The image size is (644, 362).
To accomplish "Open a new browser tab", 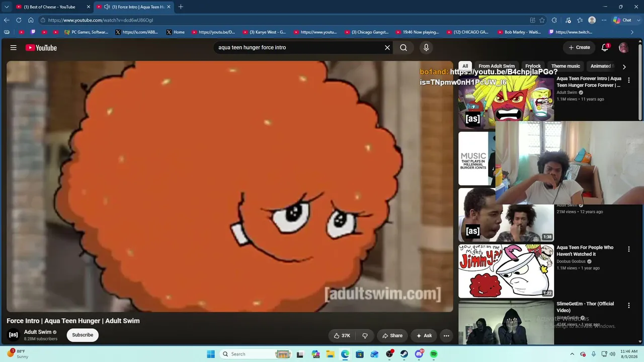I will pos(181,7).
